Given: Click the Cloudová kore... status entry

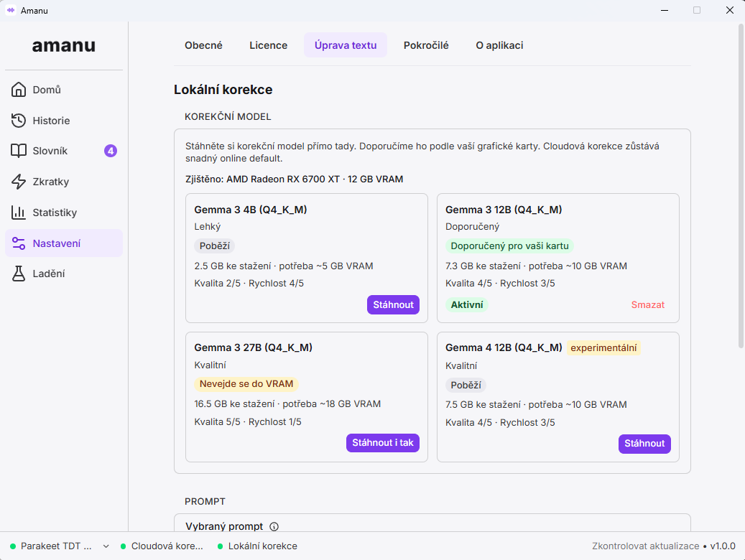Looking at the screenshot, I should coord(162,546).
